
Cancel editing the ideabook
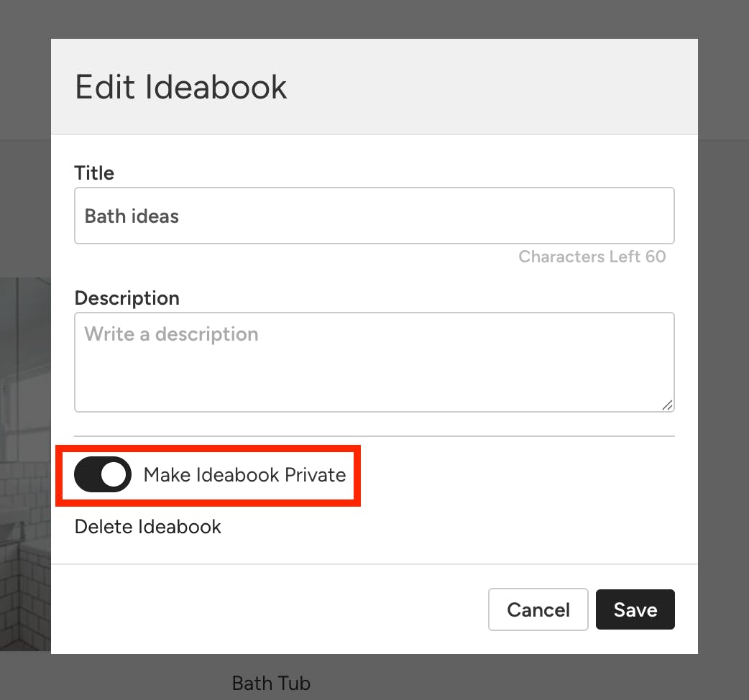[538, 609]
